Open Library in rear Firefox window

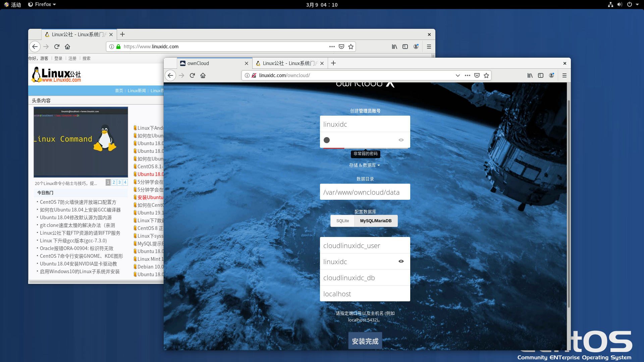pyautogui.click(x=394, y=47)
